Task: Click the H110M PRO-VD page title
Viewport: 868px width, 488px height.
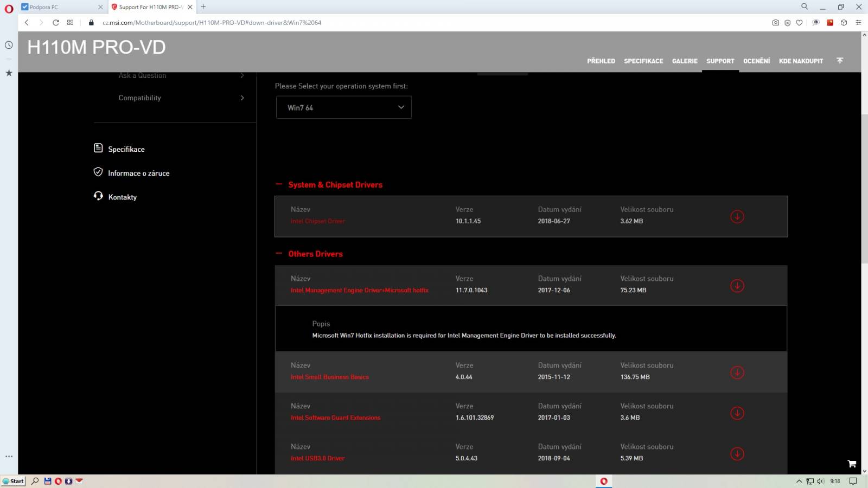Action: pos(97,47)
